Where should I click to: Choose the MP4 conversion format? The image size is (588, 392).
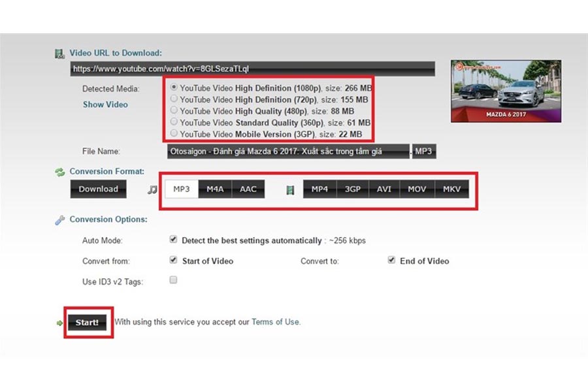(x=320, y=189)
